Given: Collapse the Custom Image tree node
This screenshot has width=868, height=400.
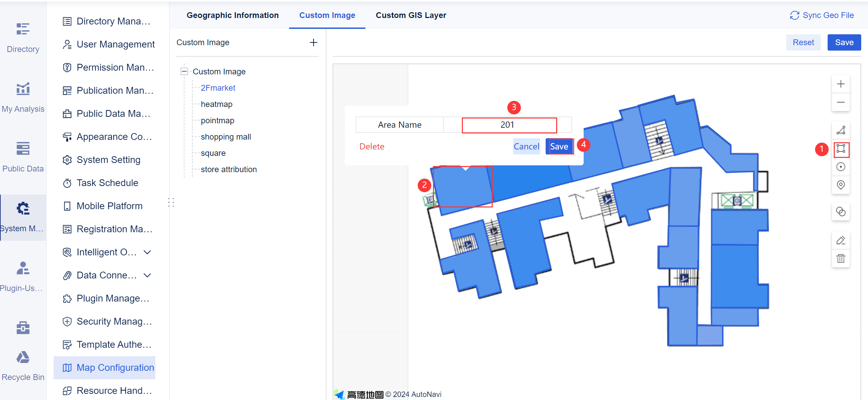Looking at the screenshot, I should coord(185,71).
